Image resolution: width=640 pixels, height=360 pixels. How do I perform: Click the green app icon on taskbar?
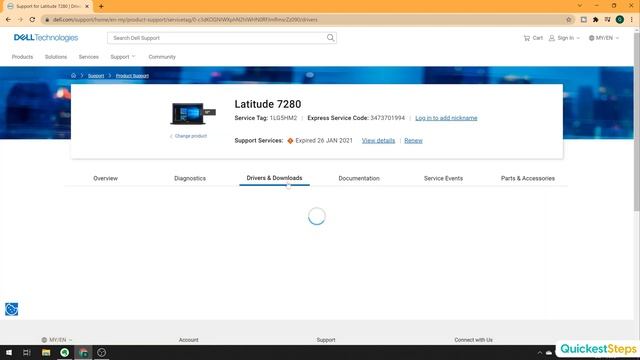(64, 352)
